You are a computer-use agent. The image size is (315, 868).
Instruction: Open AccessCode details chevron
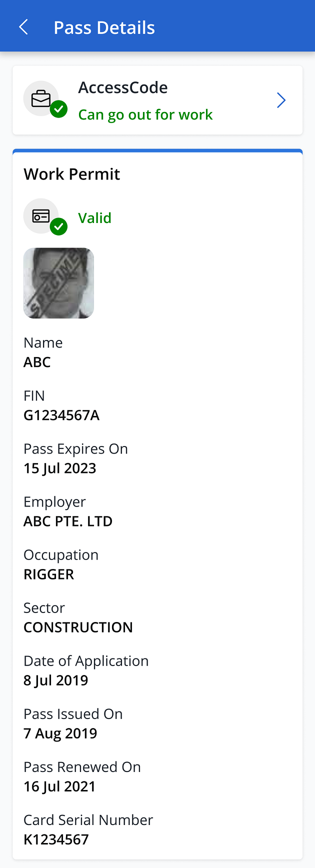pos(281,100)
